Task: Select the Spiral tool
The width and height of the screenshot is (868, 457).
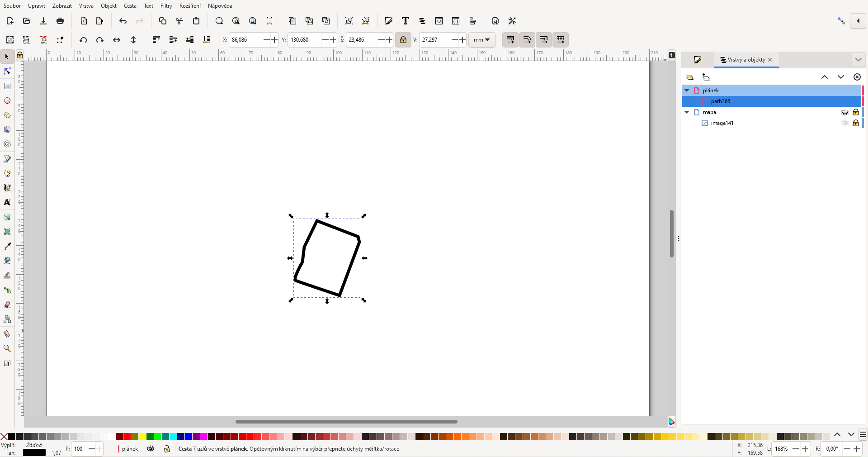Action: point(7,144)
